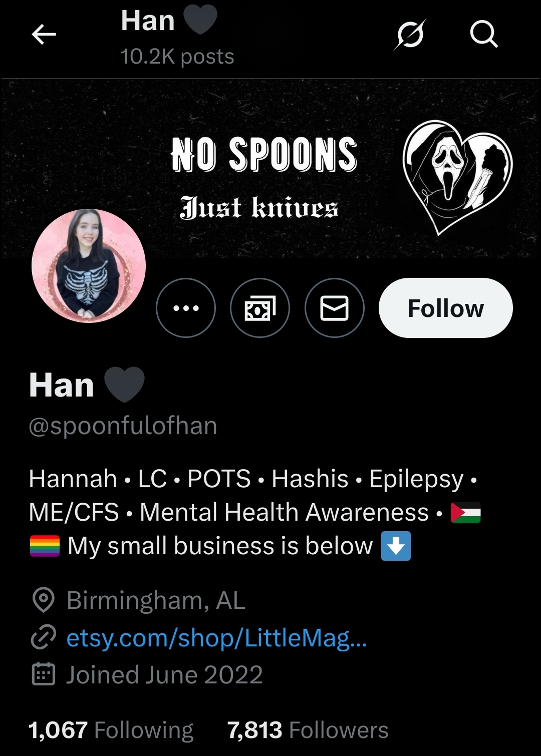Click the chain link icon
This screenshot has width=541, height=756.
pos(44,637)
